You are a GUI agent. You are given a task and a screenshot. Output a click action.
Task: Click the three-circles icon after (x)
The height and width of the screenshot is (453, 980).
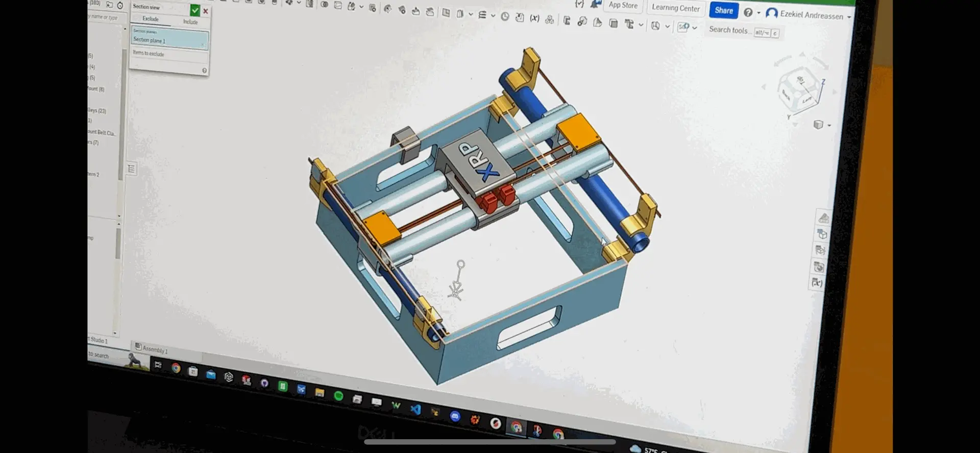[549, 19]
